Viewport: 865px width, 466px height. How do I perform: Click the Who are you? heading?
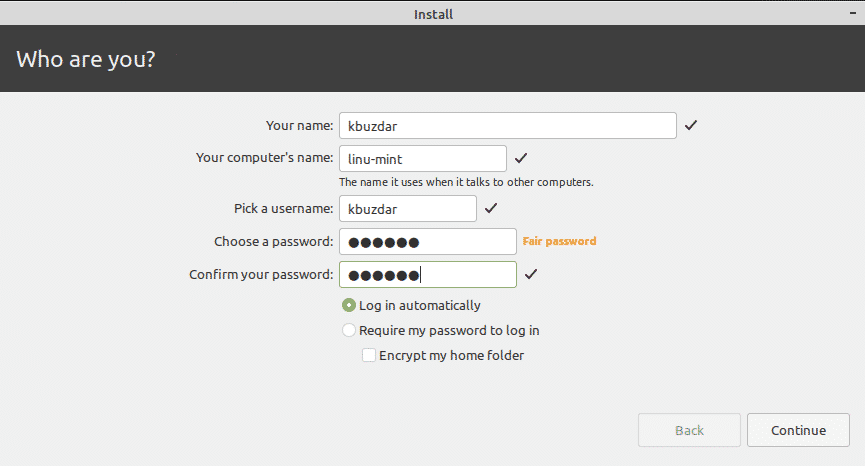(x=86, y=58)
